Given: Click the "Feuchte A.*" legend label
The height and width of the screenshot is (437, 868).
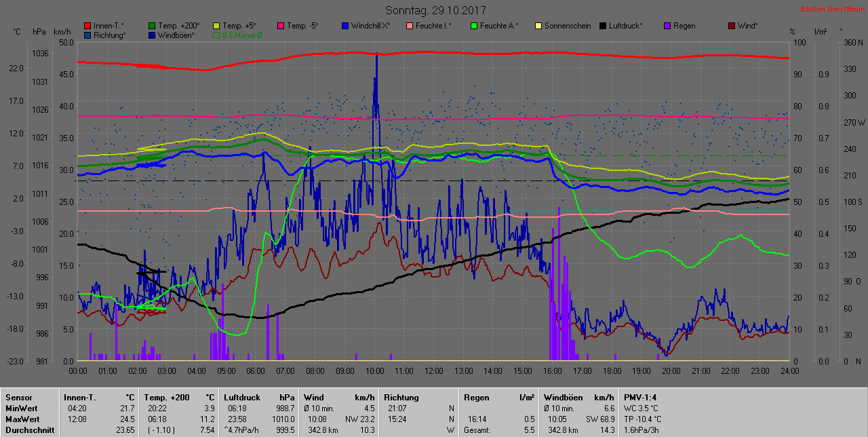Looking at the screenshot, I should click(499, 26).
